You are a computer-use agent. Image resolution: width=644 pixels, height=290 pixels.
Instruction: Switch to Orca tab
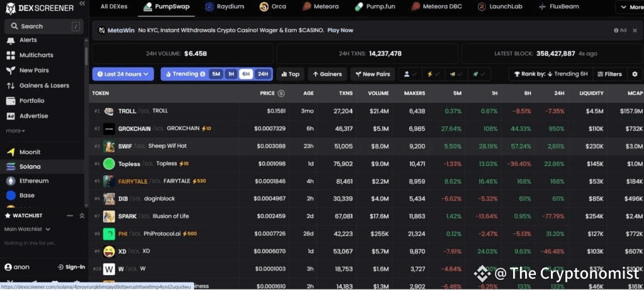tap(273, 6)
